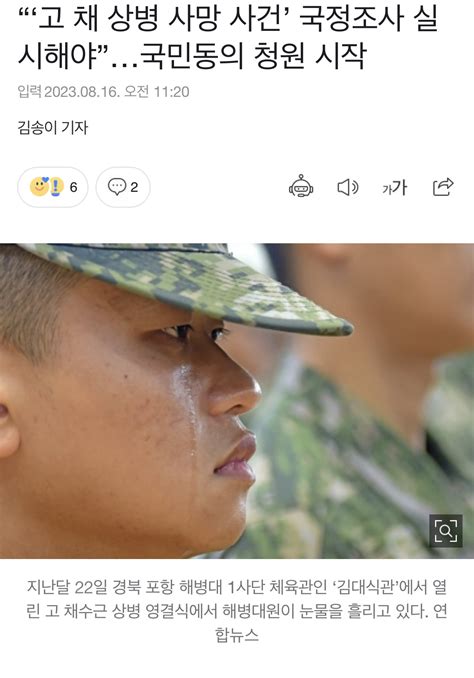Image resolution: width=474 pixels, height=678 pixels.
Task: Tap the speaker icon to listen to article
Action: [x=348, y=188]
